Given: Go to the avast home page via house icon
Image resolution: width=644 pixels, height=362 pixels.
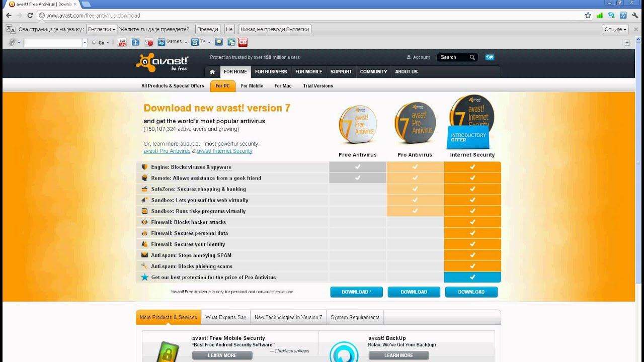Looking at the screenshot, I should [x=212, y=72].
